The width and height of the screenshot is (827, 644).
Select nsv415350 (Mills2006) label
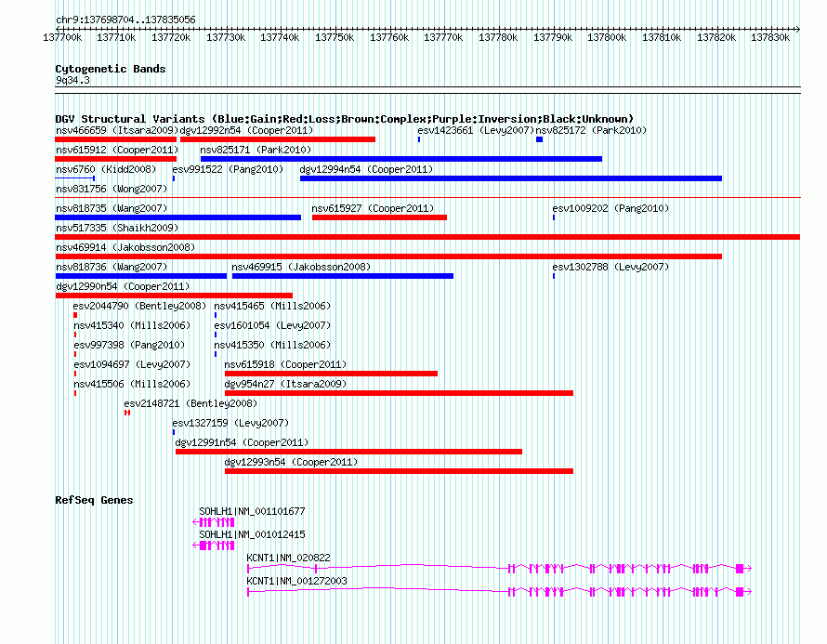point(272,345)
